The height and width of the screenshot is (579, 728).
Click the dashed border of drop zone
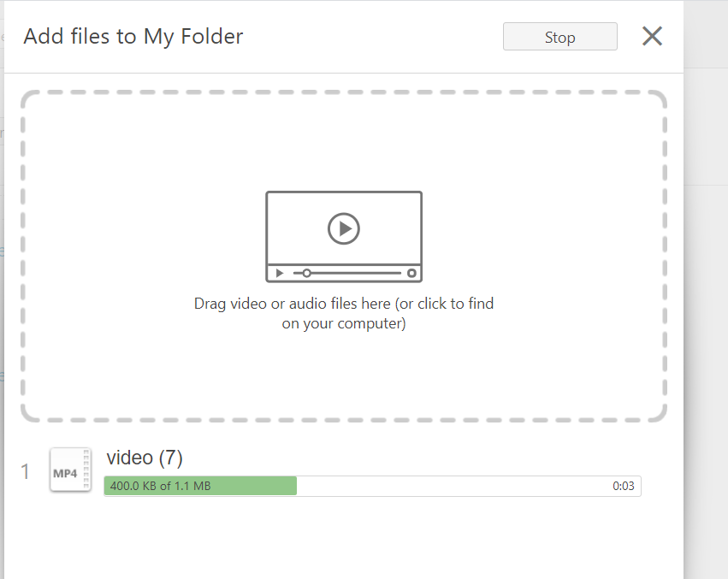point(344,92)
